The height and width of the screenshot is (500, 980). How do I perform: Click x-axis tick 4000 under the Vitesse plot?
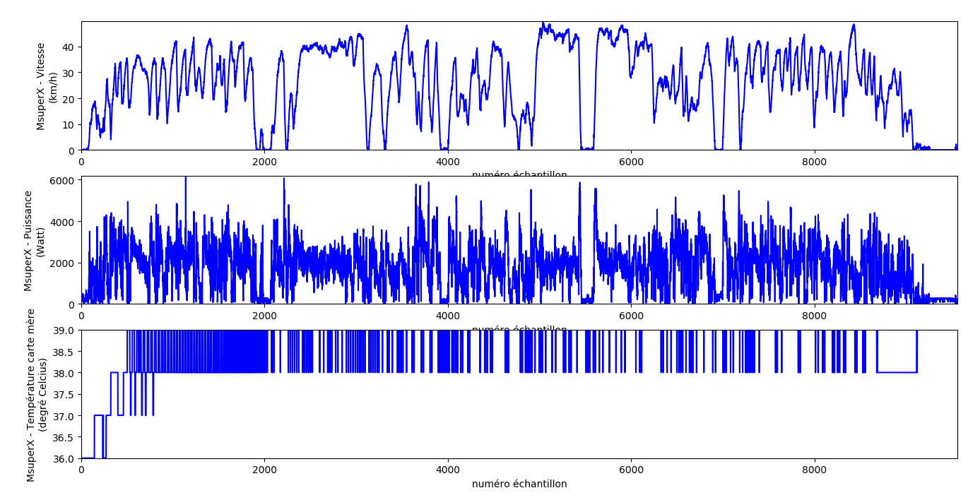tap(448, 162)
